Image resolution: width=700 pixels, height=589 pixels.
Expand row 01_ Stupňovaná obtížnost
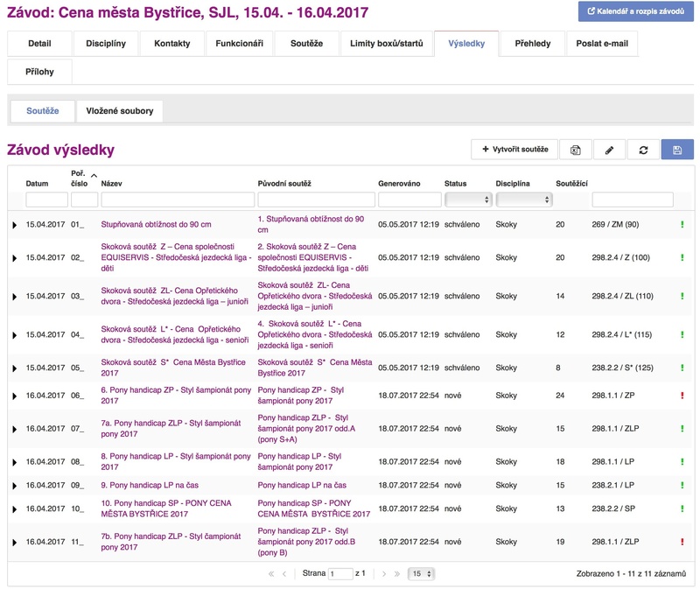click(15, 225)
